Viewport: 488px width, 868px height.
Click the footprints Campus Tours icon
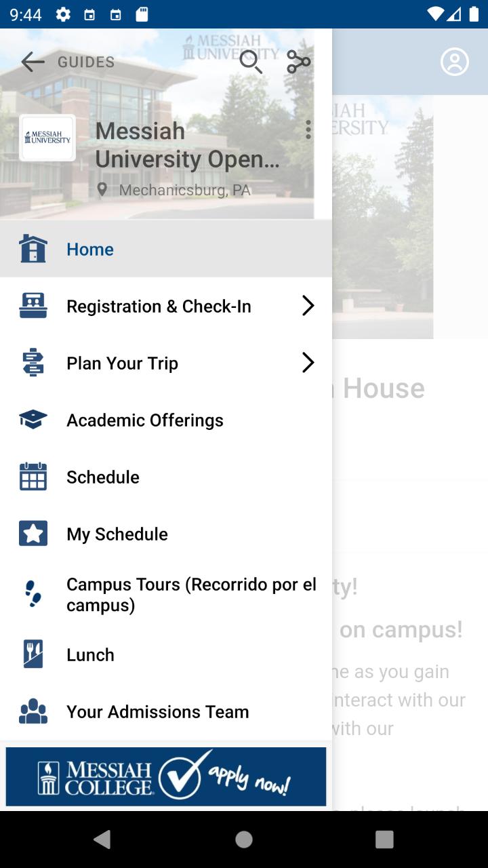coord(33,594)
